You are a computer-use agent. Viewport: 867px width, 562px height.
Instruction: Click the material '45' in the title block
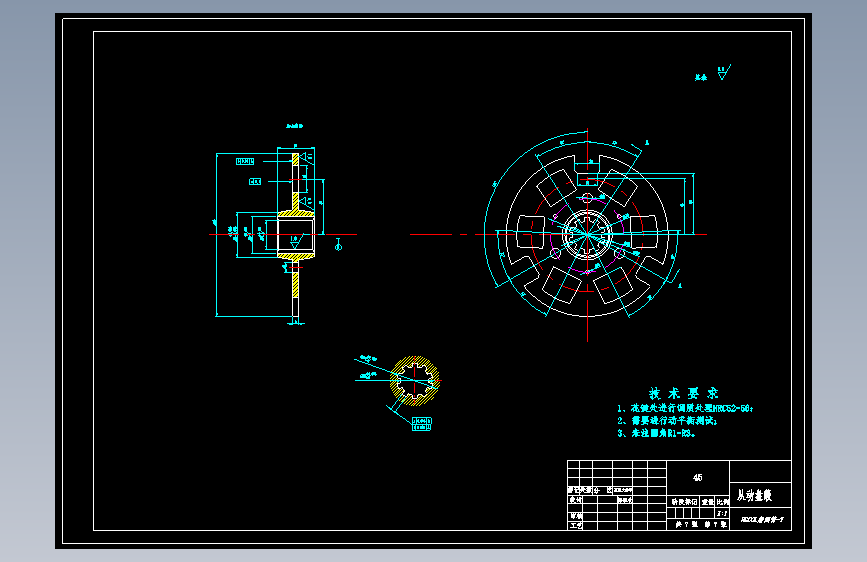coord(698,477)
